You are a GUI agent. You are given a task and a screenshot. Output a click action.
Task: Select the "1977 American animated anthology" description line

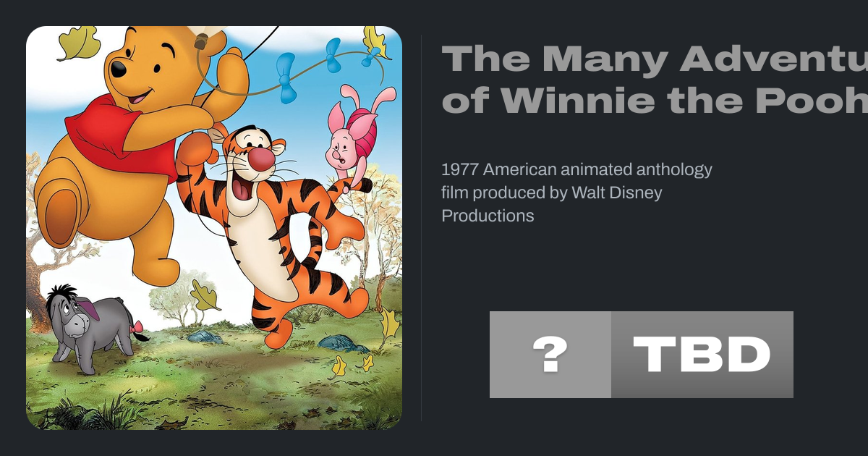tap(576, 169)
